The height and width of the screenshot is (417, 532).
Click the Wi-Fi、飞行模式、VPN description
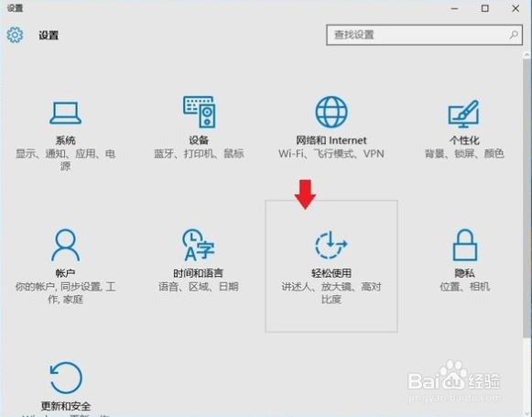click(331, 153)
